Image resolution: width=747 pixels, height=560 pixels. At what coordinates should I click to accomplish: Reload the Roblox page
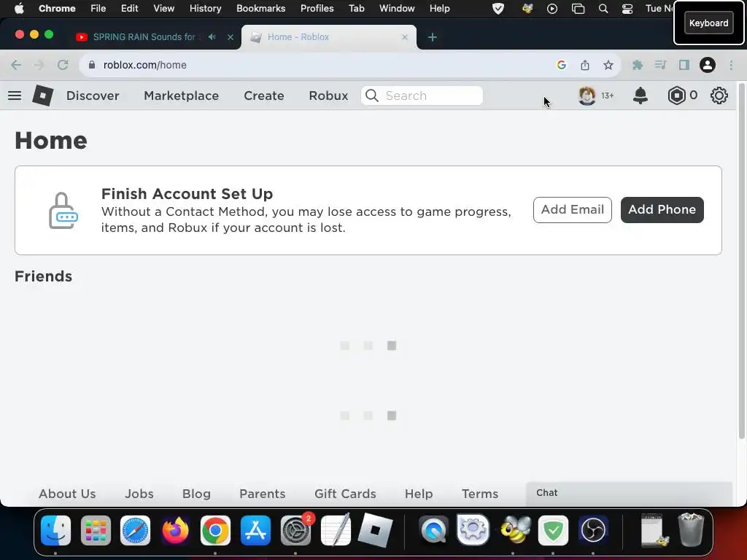[x=63, y=65]
